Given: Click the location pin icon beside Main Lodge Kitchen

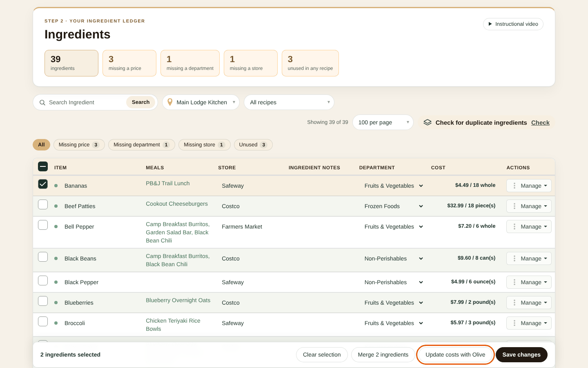Looking at the screenshot, I should tap(170, 102).
